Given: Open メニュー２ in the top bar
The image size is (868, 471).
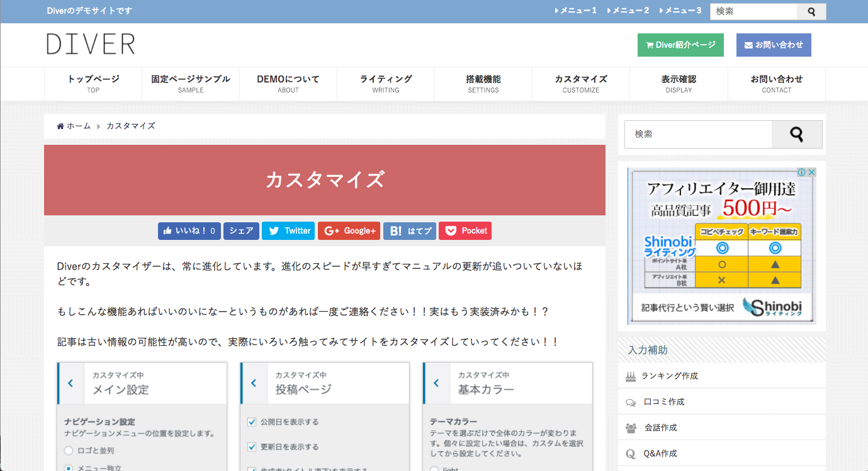Looking at the screenshot, I should click(628, 11).
